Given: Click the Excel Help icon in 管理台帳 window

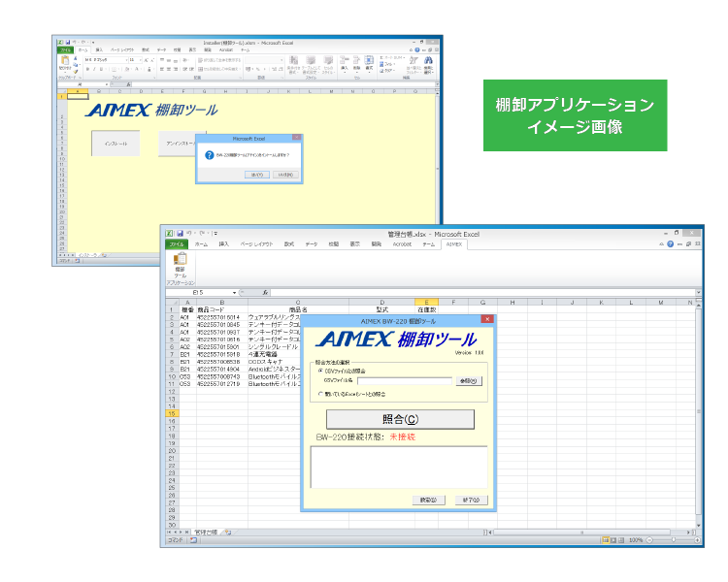Looking at the screenshot, I should pos(670,243).
